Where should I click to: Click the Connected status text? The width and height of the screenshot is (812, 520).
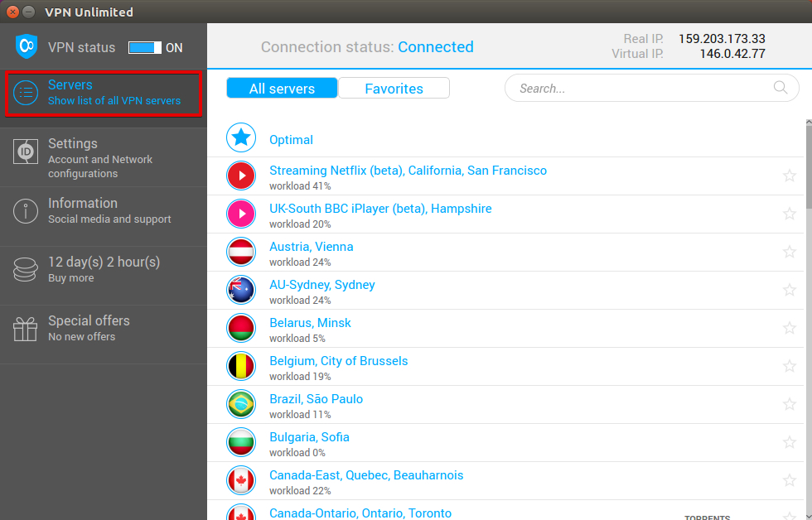436,46
